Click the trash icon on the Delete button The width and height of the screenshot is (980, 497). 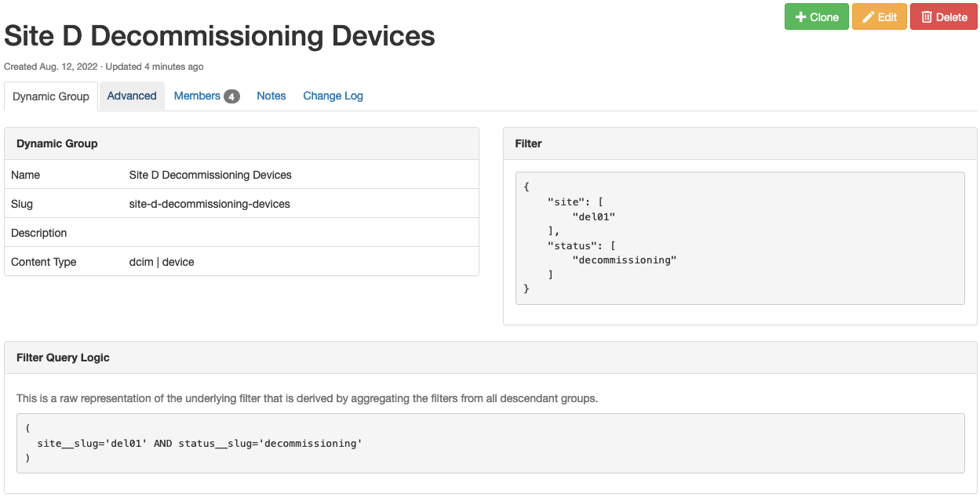(927, 17)
